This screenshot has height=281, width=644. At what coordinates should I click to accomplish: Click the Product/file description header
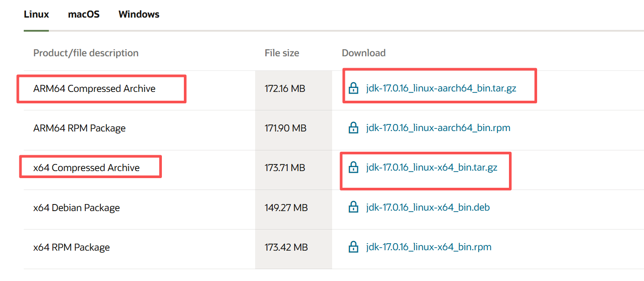tap(86, 53)
